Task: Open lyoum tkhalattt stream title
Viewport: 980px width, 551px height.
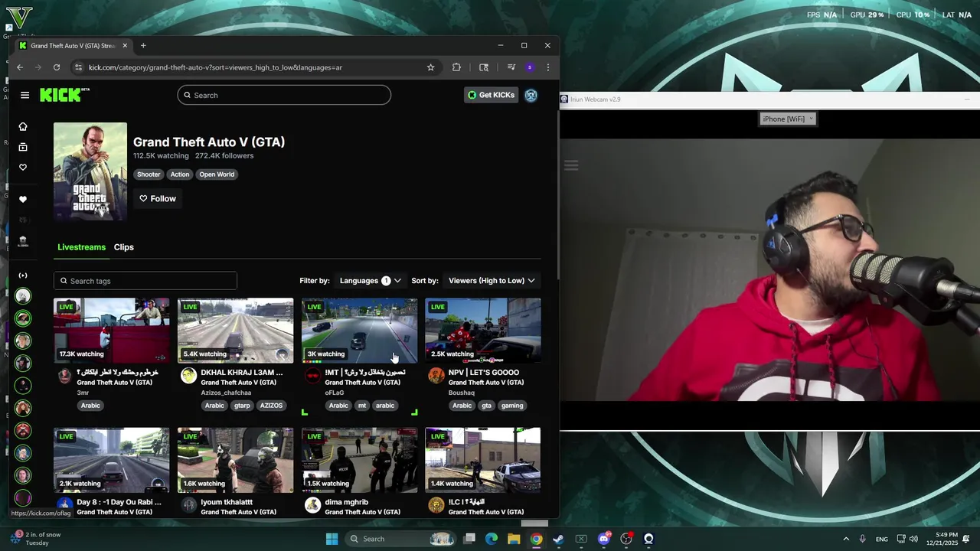Action: (227, 502)
